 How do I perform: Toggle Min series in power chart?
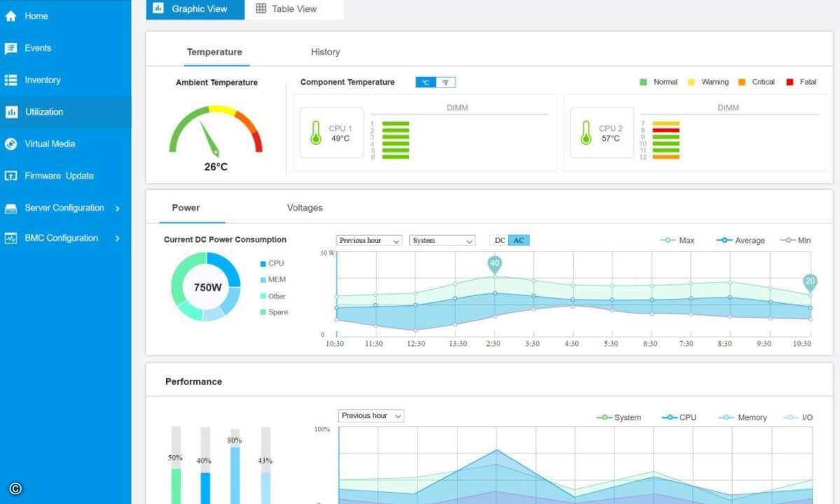(796, 241)
